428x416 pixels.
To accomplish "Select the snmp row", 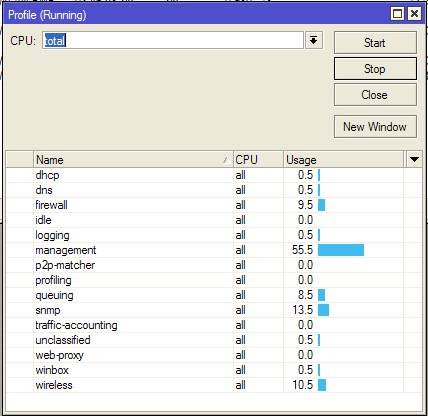I will click(214, 310).
